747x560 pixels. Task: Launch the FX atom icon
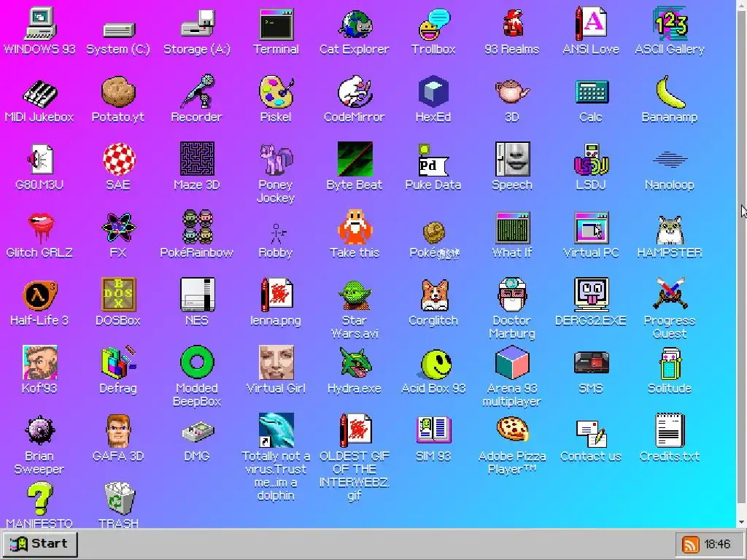[x=118, y=227]
